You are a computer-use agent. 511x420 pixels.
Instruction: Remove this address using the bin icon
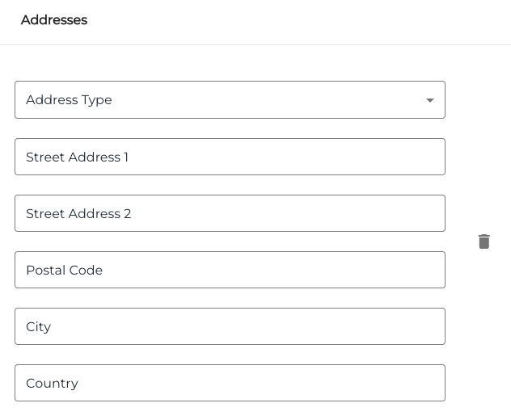point(484,241)
